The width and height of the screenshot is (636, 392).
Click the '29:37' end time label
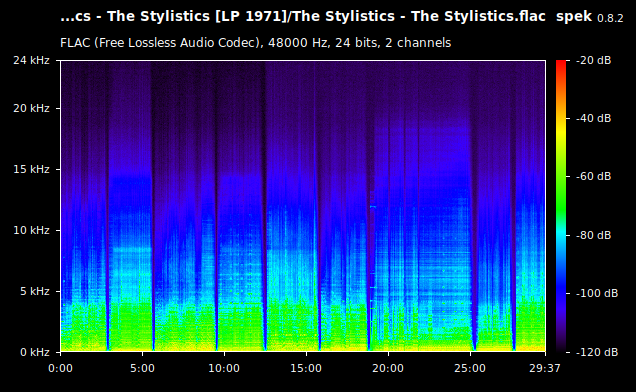(545, 368)
